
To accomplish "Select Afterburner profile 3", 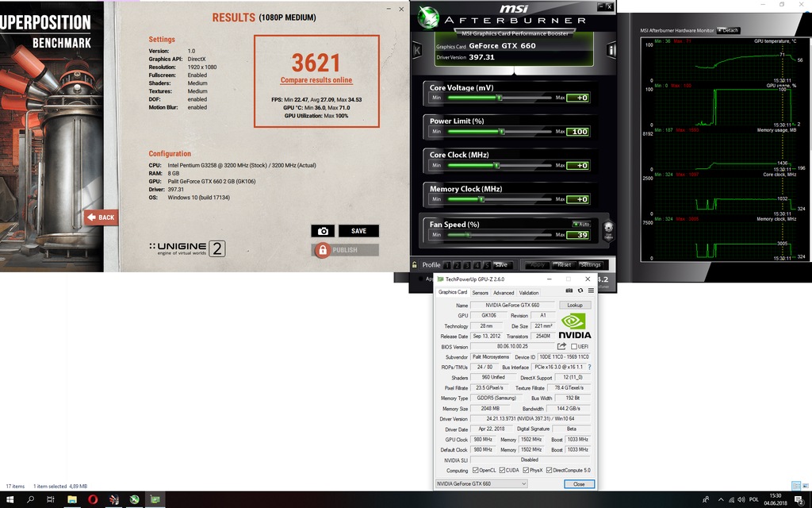I will (467, 265).
